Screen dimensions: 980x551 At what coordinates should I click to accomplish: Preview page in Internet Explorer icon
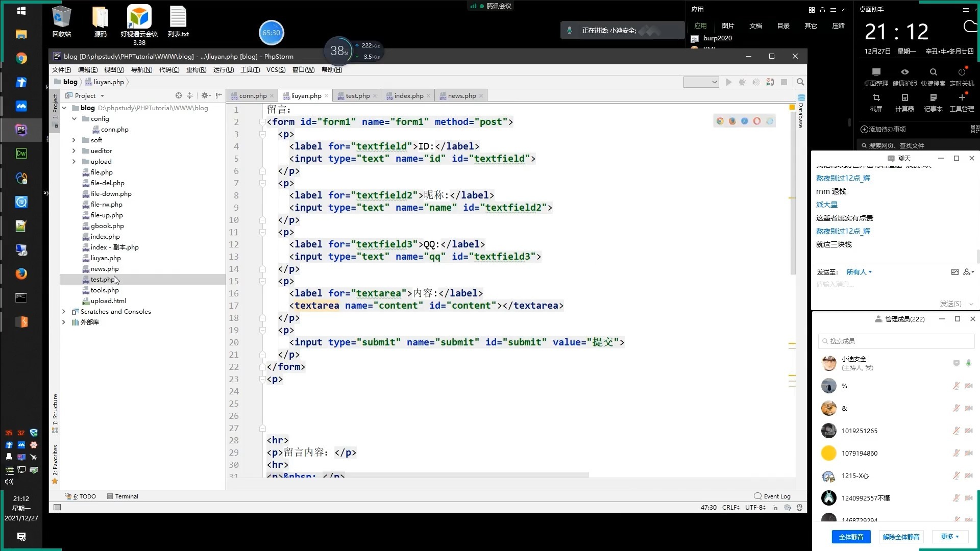coord(770,121)
